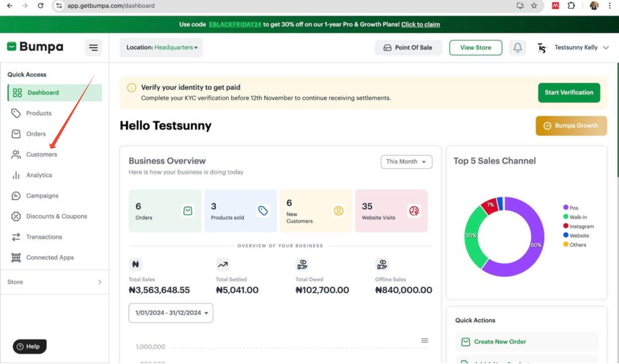Click the Offline Sales hand-coins icon
Image resolution: width=619 pixels, height=364 pixels.
[382, 264]
